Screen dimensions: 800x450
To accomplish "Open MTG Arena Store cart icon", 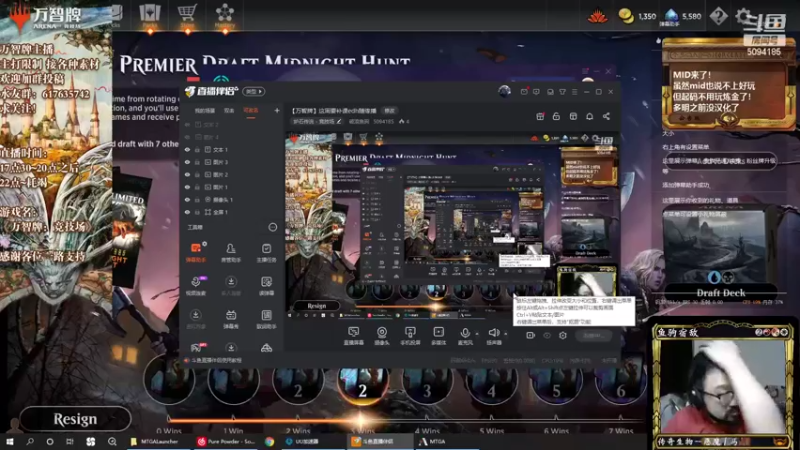I will [187, 15].
